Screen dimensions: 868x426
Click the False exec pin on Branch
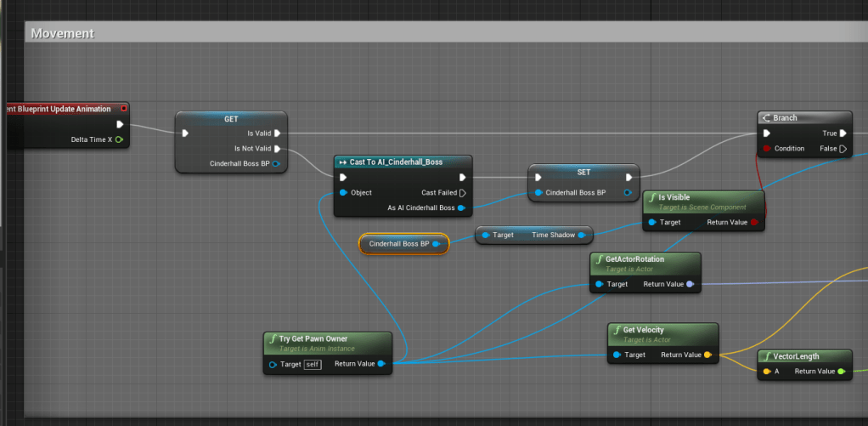pos(842,149)
